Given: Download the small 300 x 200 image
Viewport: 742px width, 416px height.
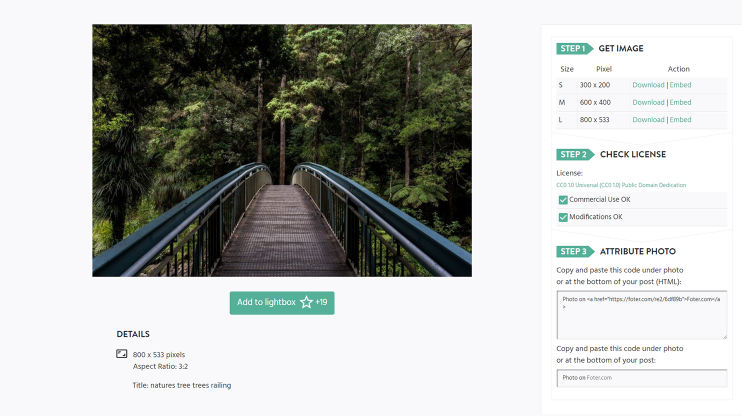Looking at the screenshot, I should click(x=648, y=85).
